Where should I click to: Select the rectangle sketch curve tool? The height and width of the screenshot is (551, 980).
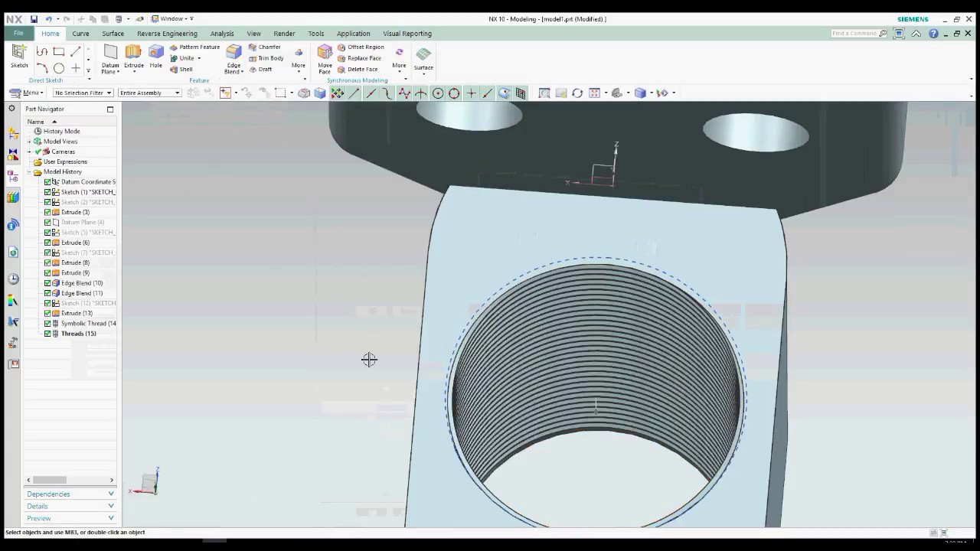[x=59, y=51]
